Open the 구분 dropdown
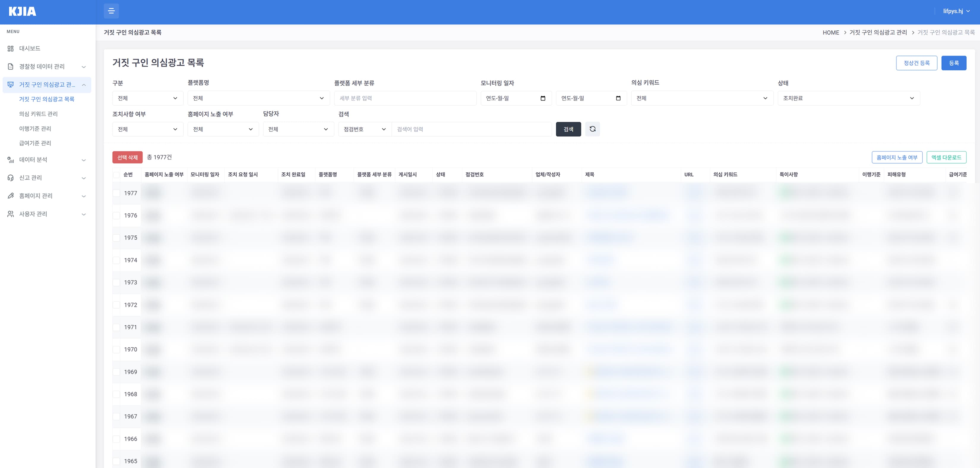The image size is (980, 468). (x=148, y=98)
